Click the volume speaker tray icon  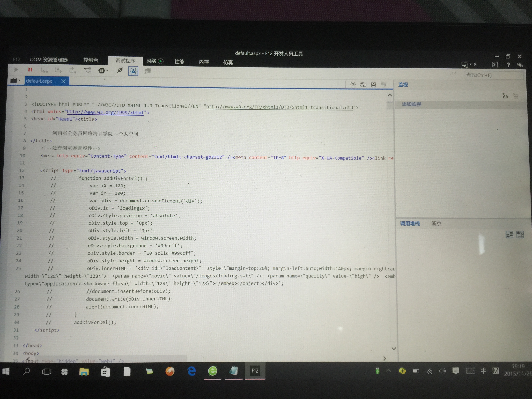[x=442, y=371]
